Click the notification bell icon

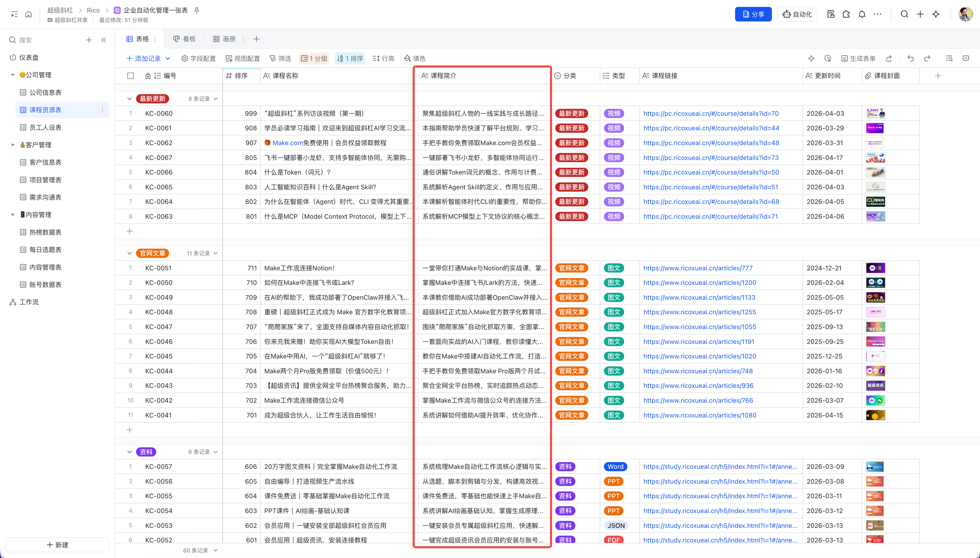coord(862,14)
